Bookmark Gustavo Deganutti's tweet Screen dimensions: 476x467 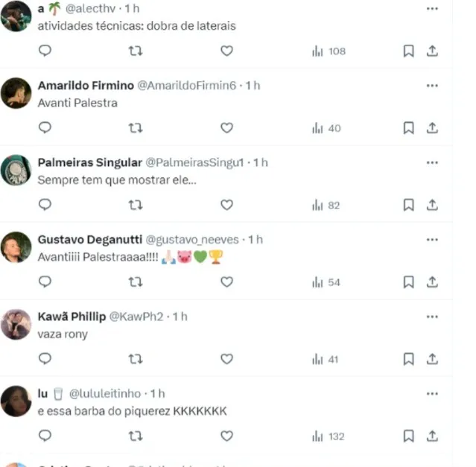click(409, 282)
